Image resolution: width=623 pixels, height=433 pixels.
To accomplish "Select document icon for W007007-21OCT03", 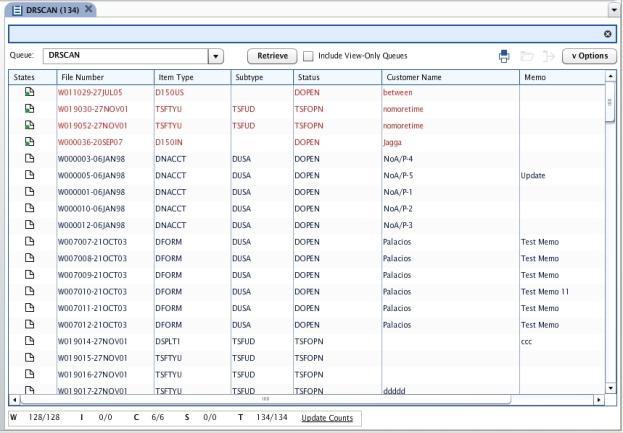I will point(29,242).
